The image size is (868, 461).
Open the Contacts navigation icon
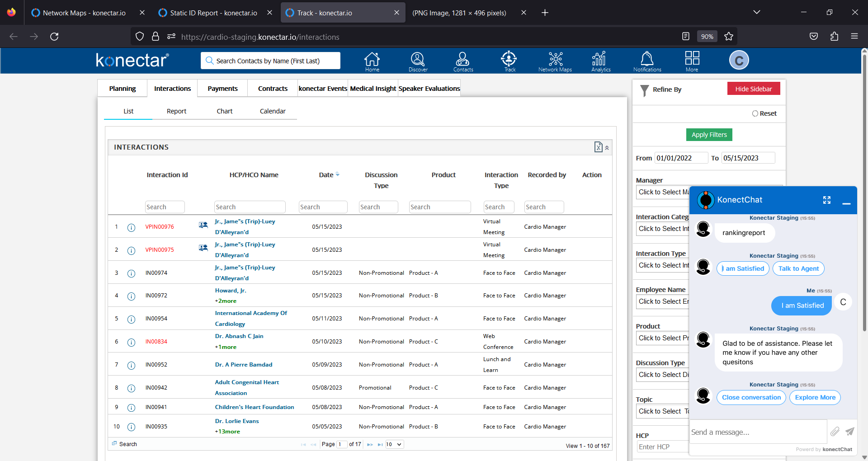point(463,61)
